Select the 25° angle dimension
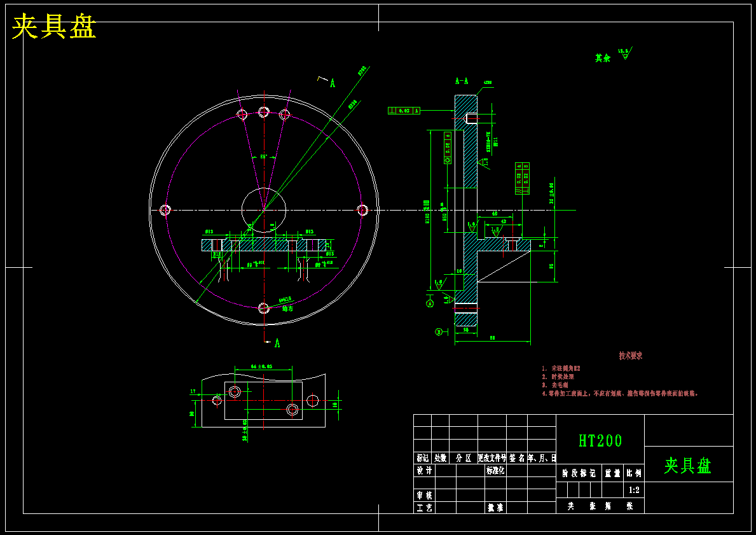 click(263, 156)
